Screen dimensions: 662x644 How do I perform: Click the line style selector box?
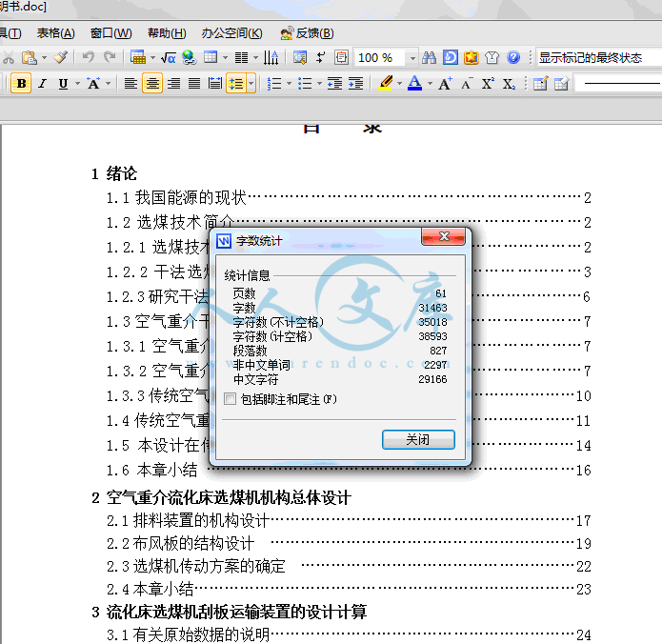618,84
